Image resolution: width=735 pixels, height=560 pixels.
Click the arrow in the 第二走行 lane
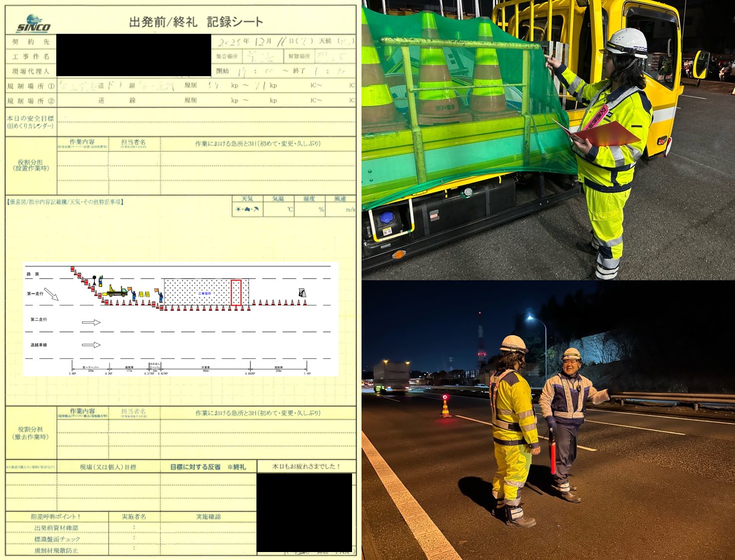[x=91, y=323]
